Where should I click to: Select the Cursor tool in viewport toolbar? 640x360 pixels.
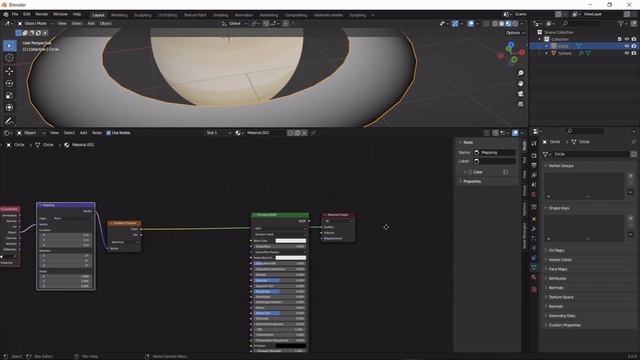tap(9, 58)
